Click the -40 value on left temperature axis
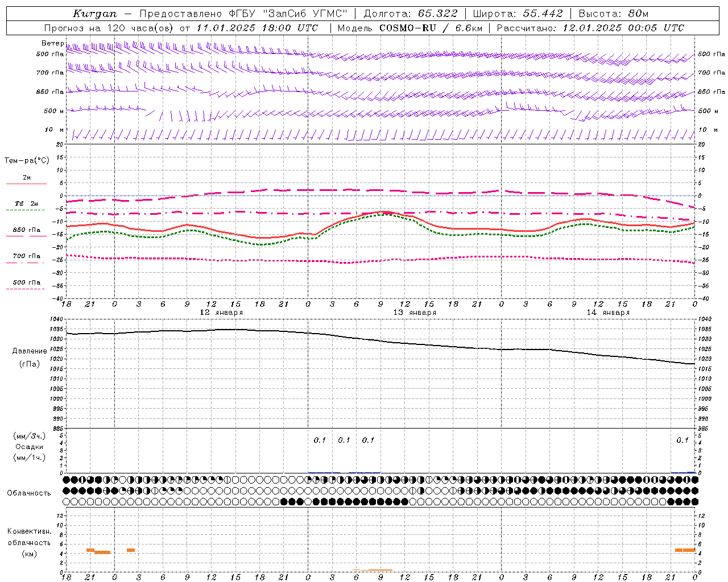This screenshot has width=728, height=582. (x=59, y=298)
